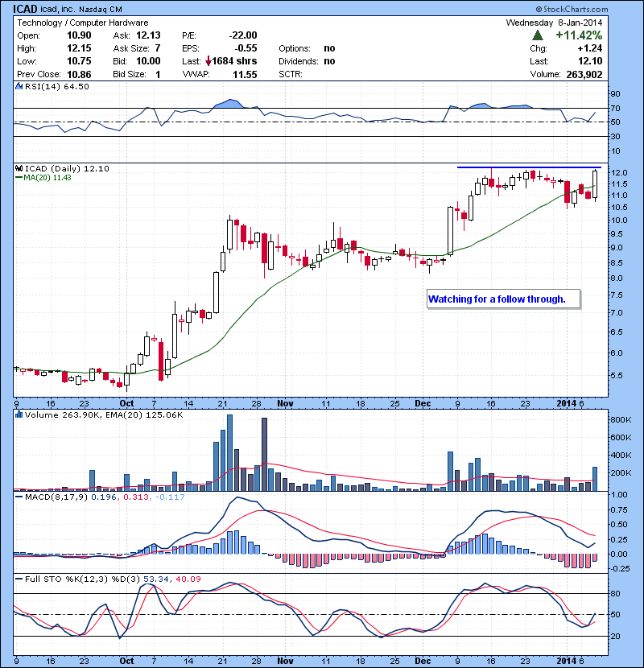Image resolution: width=644 pixels, height=668 pixels.
Task: Click the 'Watching for a follow through.' annotation
Action: (x=503, y=299)
